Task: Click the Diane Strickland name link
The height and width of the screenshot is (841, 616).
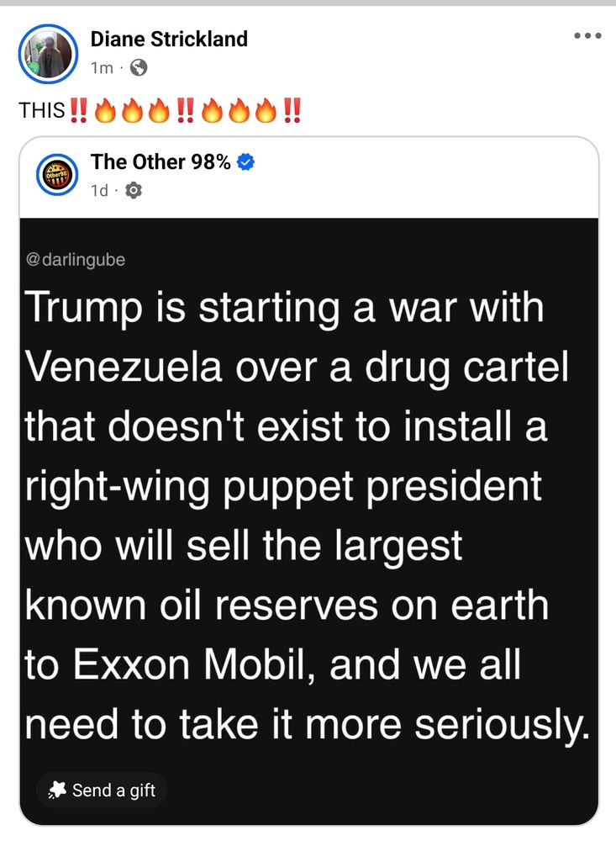Action: pos(169,39)
